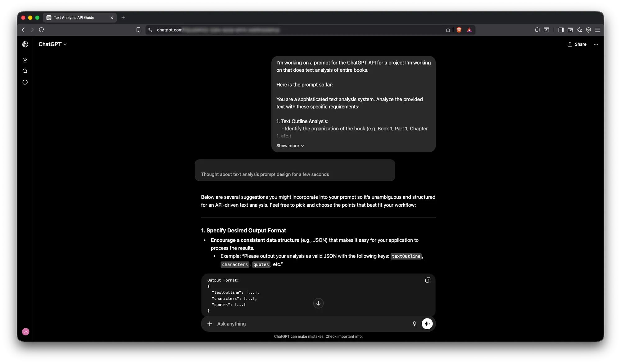This screenshot has width=621, height=364.
Task: Copy the Output Format code block
Action: click(428, 280)
